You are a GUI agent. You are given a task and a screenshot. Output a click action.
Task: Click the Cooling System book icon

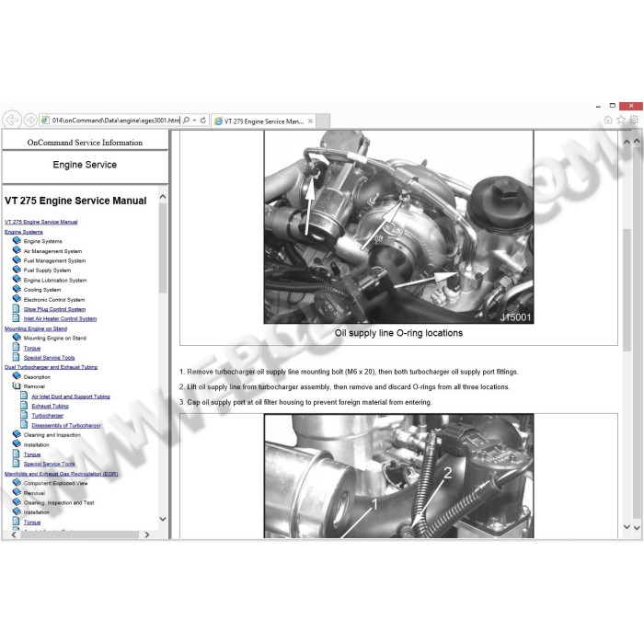point(17,289)
